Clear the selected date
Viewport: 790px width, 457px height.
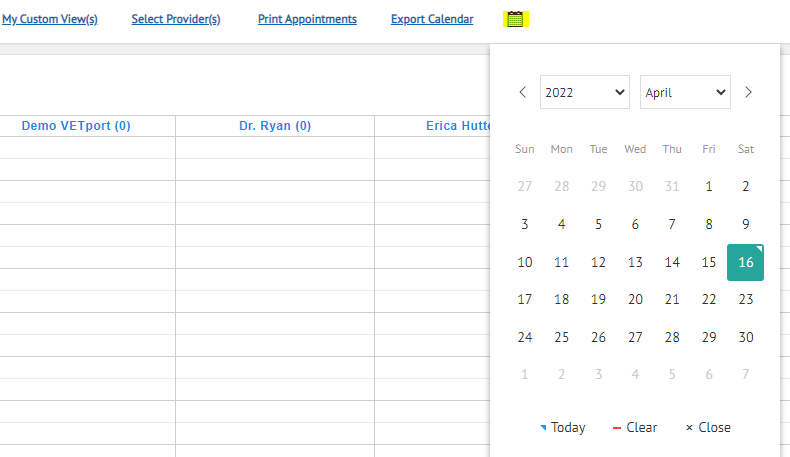coord(635,427)
